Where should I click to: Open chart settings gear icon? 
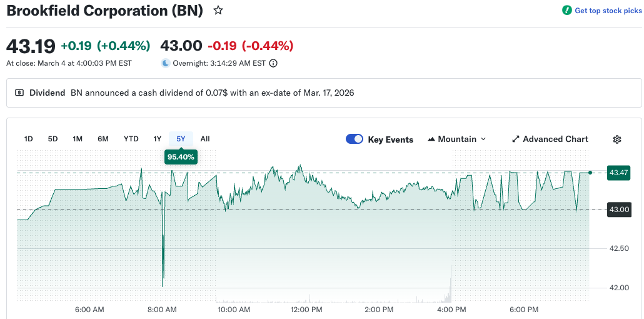click(x=617, y=139)
